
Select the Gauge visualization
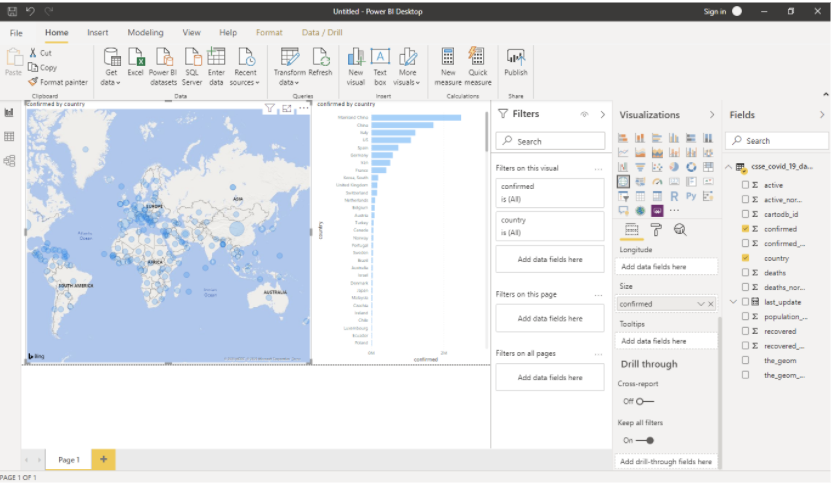657,182
